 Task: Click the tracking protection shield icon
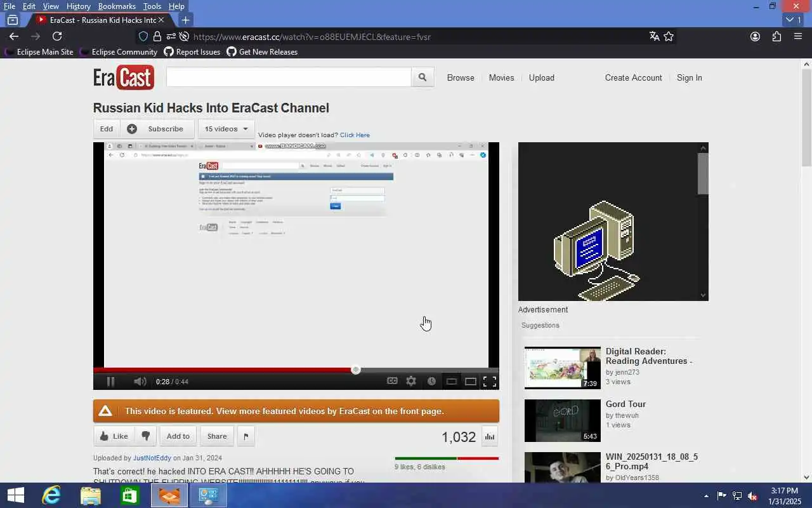[x=143, y=36]
